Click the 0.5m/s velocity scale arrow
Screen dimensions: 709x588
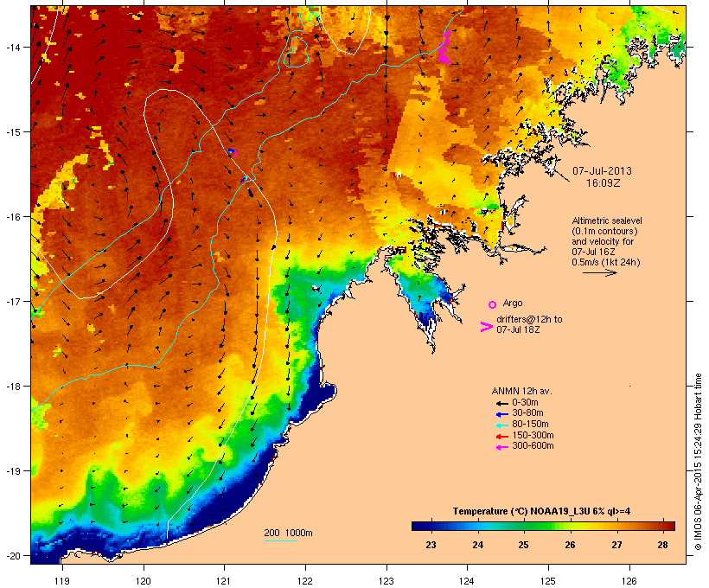599,272
